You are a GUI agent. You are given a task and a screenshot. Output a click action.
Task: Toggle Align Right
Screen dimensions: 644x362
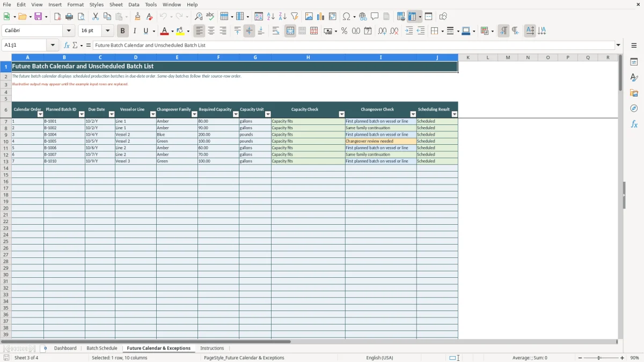[223, 31]
